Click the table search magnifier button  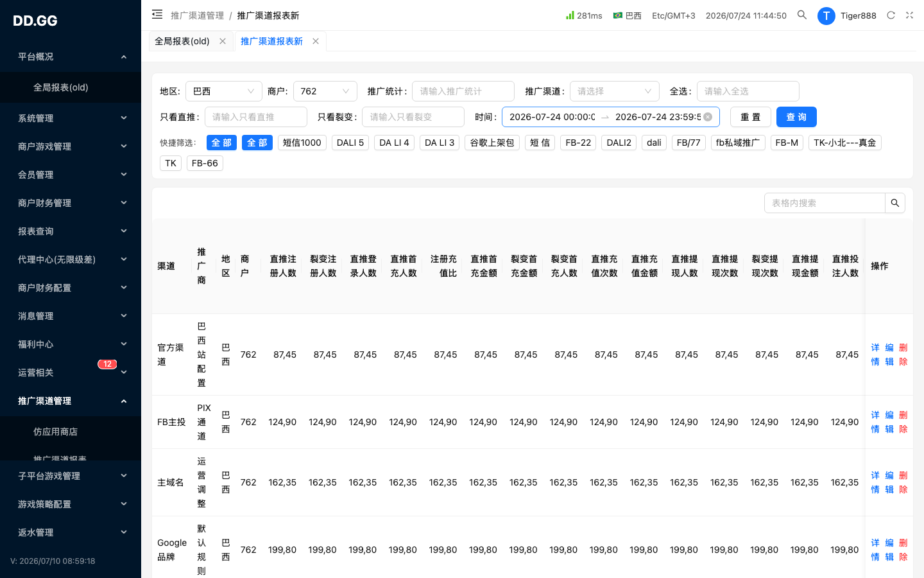tap(895, 203)
